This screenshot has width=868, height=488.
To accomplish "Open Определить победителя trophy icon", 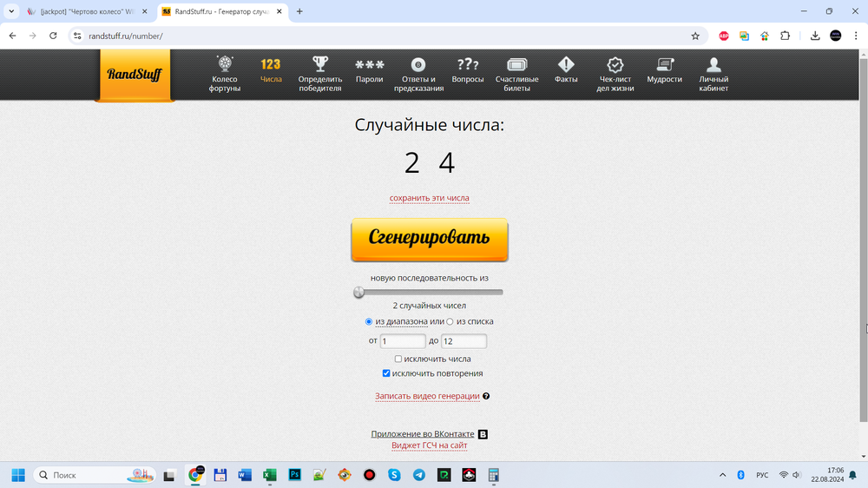I will [320, 65].
